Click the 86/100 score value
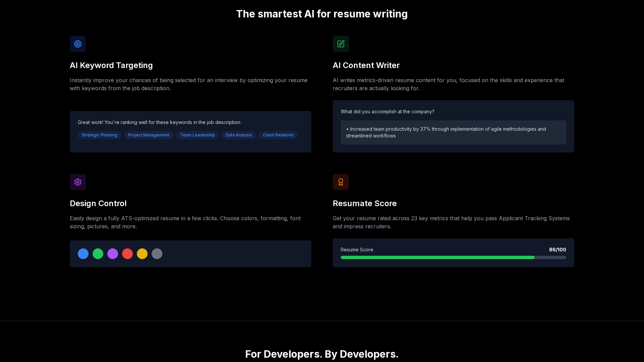Viewport: 644px width, 362px height. point(557,250)
